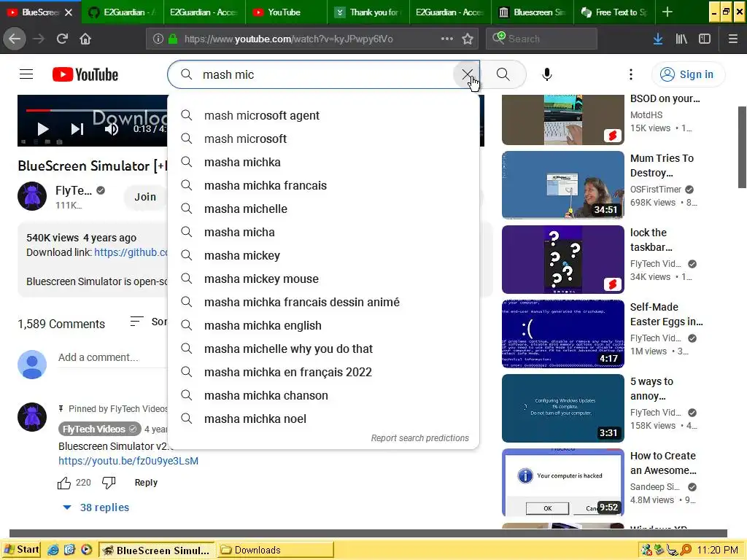Open Firefox home page icon
This screenshot has height=560, width=747.
(85, 39)
